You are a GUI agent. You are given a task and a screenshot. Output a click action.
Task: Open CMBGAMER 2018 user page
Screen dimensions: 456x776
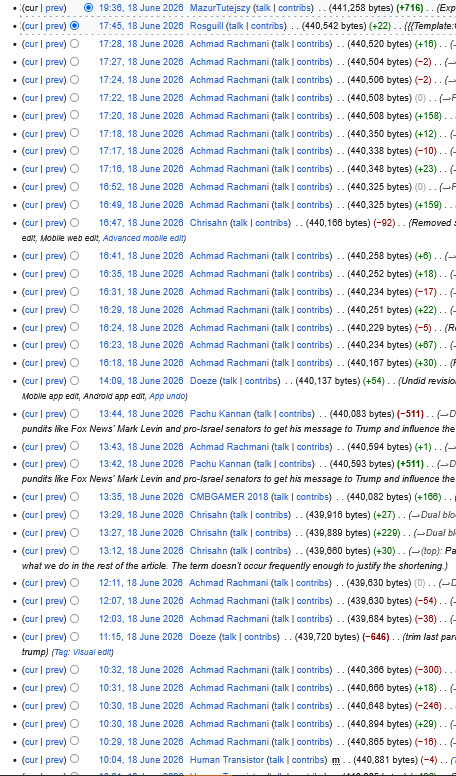(x=229, y=496)
